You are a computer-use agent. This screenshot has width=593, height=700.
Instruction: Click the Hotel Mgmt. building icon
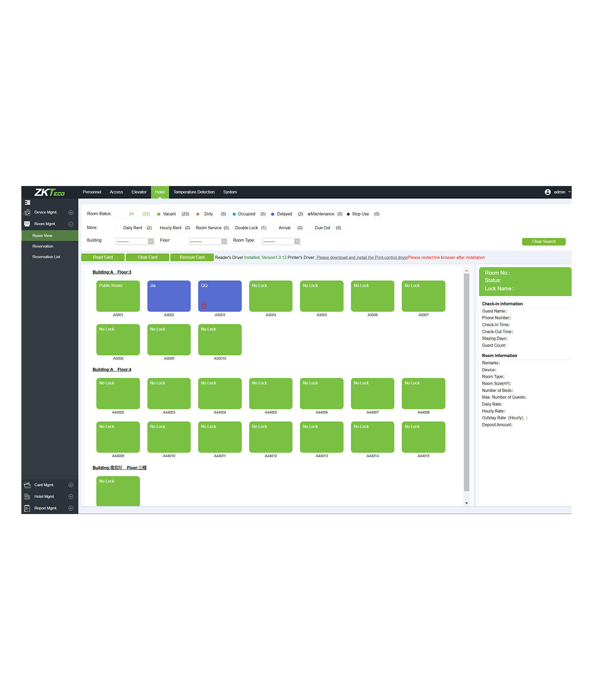tap(27, 497)
